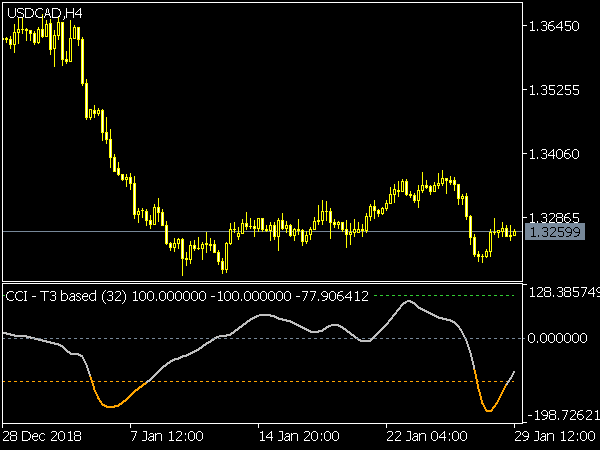Click the 1.32865 price axis label

pyautogui.click(x=554, y=218)
